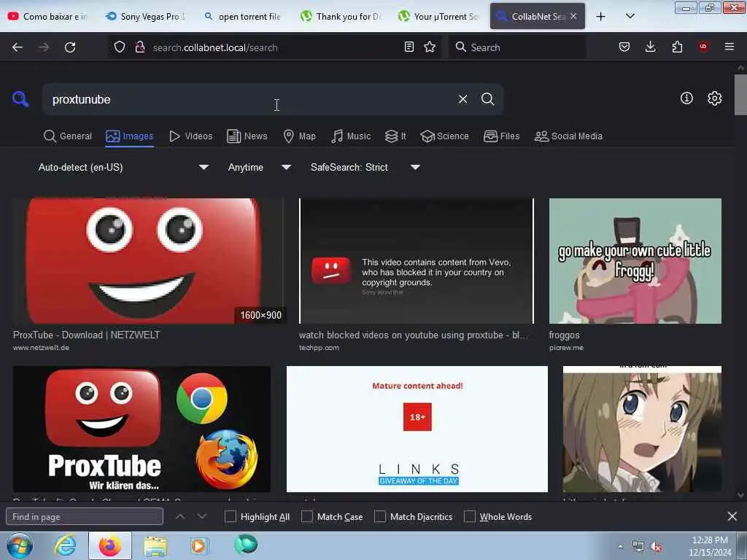This screenshot has width=747, height=560.
Task: Expand the Auto-detect (en-US) language dropdown
Action: point(123,167)
